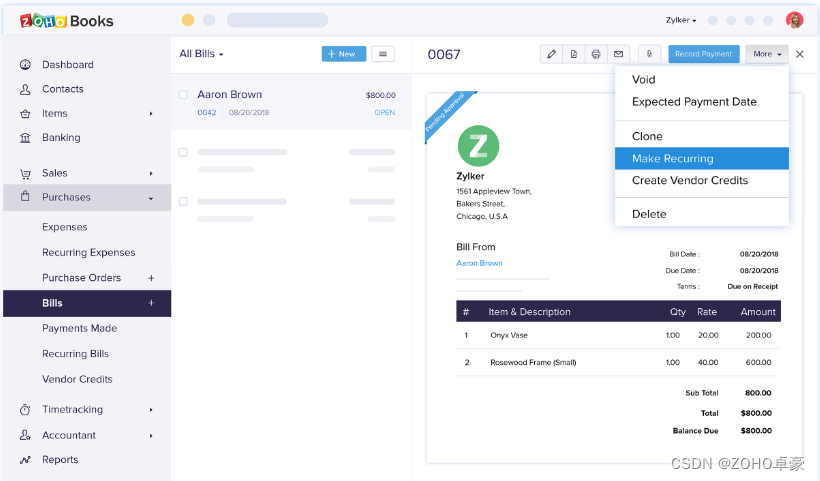Viewport: 820px width, 481px height.
Task: Click the Banking building icon
Action: pos(25,138)
